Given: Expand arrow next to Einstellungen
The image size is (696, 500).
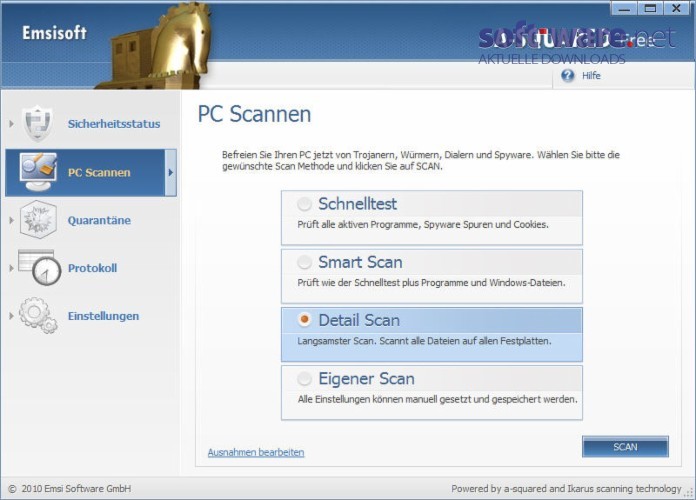Looking at the screenshot, I should tap(12, 316).
